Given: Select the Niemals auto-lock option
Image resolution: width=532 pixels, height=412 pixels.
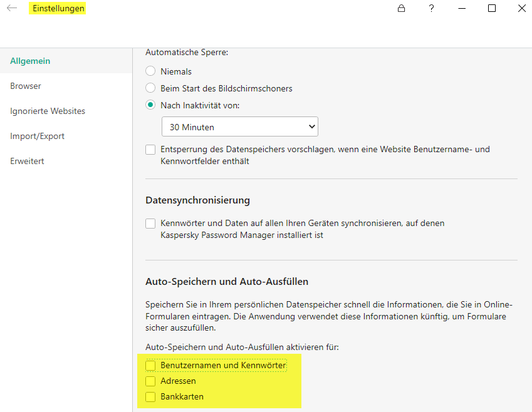Looking at the screenshot, I should (150, 71).
